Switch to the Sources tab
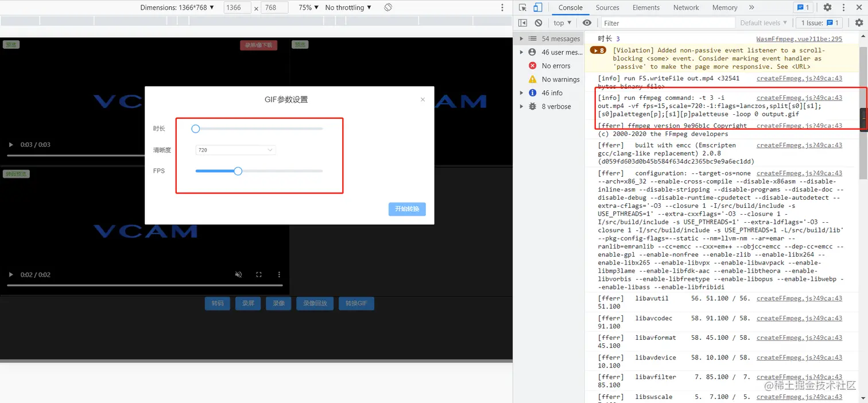This screenshot has height=403, width=868. (607, 7)
